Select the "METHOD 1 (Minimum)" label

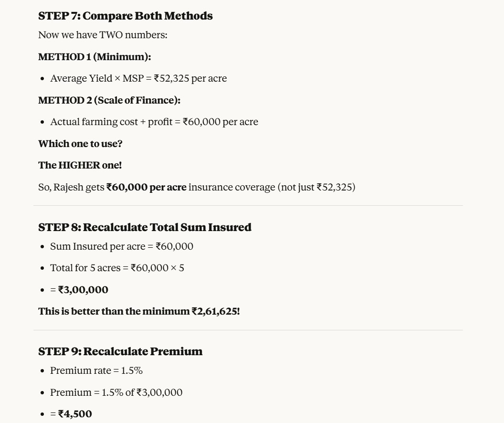pyautogui.click(x=94, y=57)
